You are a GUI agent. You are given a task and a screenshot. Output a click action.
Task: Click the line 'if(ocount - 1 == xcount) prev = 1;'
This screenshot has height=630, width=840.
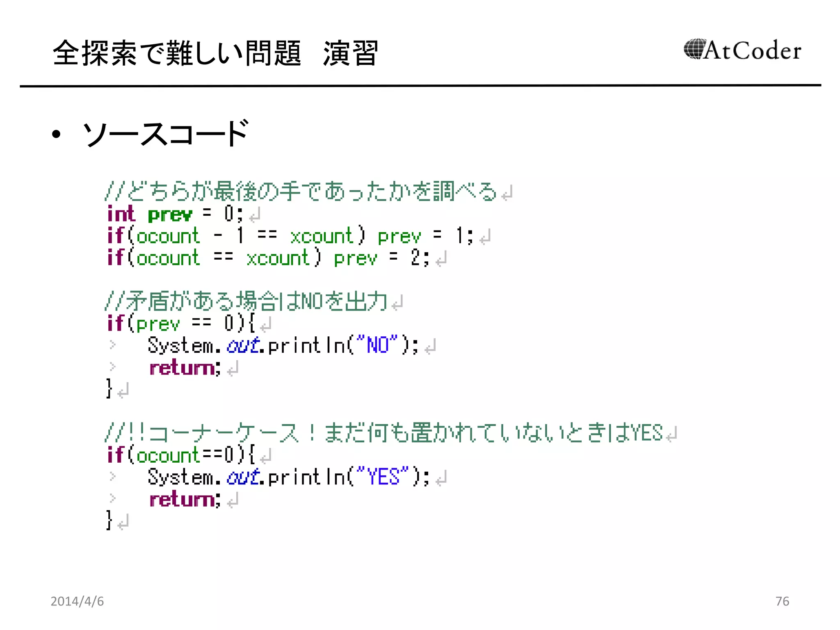(x=290, y=236)
